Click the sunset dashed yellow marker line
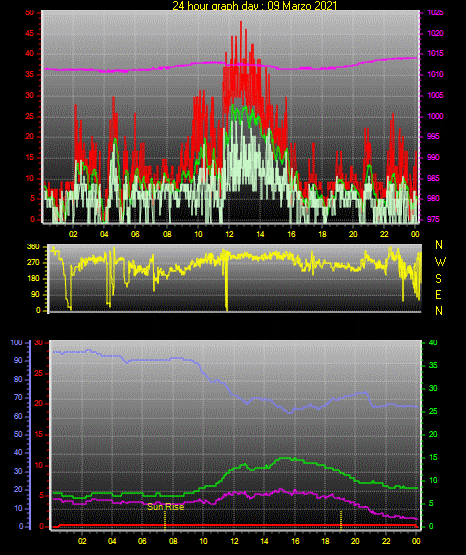Image resolution: width=466 pixels, height=555 pixels. click(x=341, y=520)
